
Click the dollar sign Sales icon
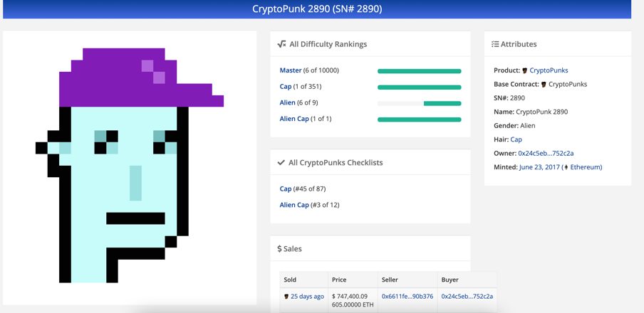pos(279,249)
